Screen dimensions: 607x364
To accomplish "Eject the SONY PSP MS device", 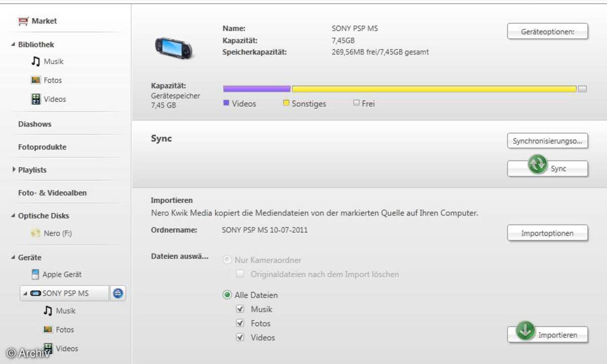I will coord(118,293).
